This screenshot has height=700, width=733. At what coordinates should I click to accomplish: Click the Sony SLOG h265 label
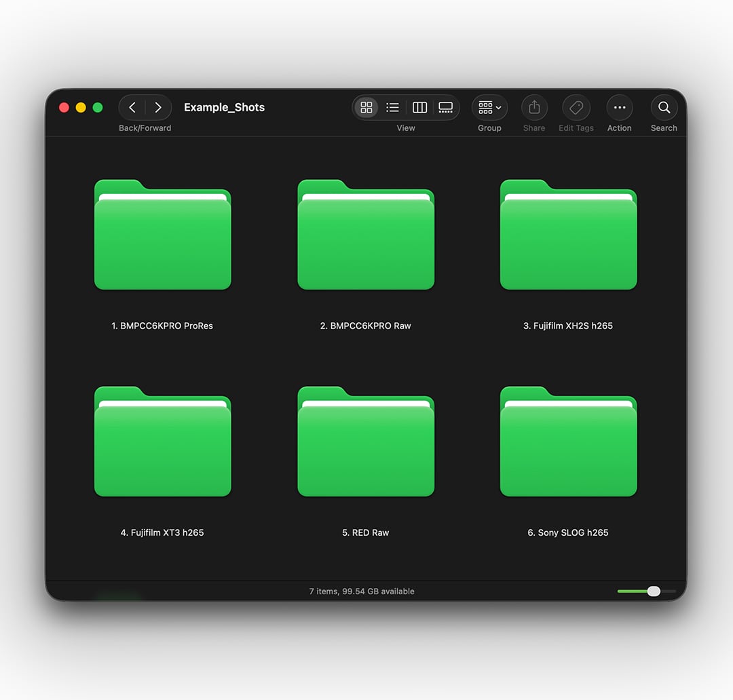[x=568, y=532]
